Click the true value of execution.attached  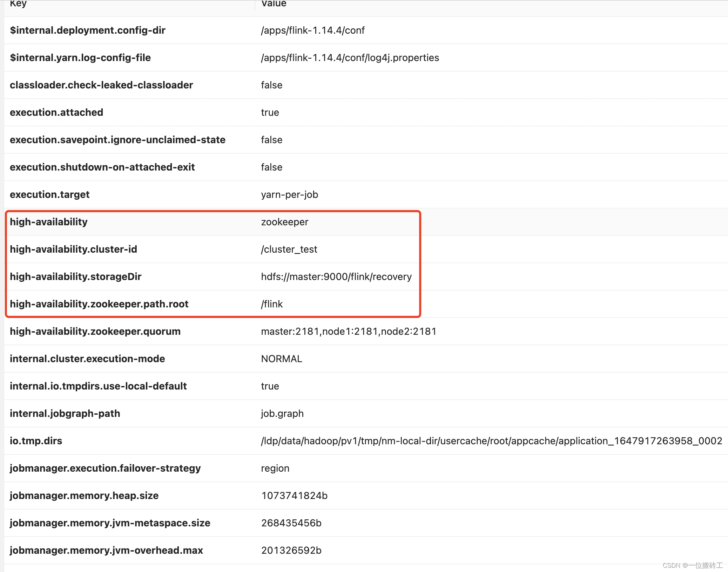pyautogui.click(x=270, y=112)
